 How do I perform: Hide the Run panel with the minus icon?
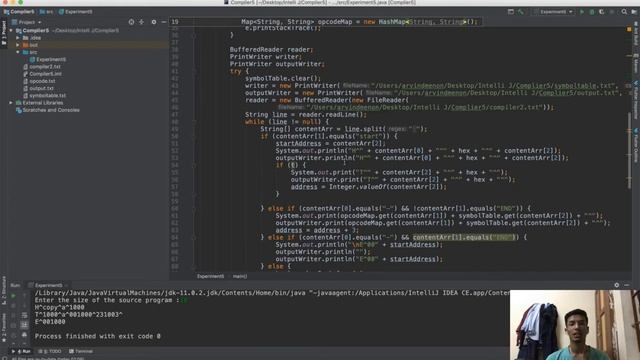coord(627,285)
